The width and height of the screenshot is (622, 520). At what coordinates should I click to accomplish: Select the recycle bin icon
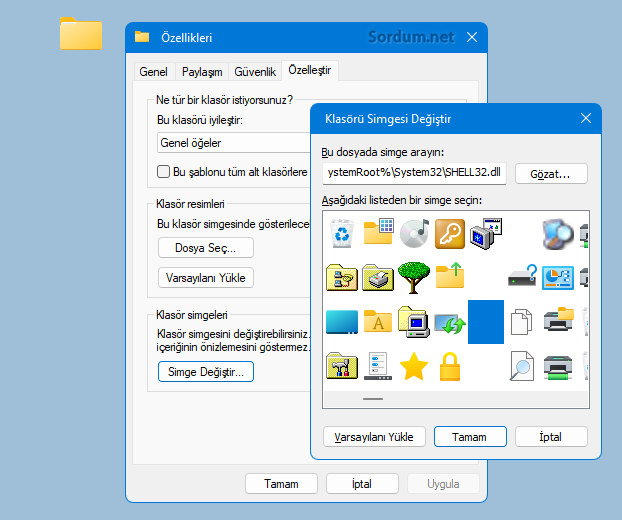(x=343, y=233)
